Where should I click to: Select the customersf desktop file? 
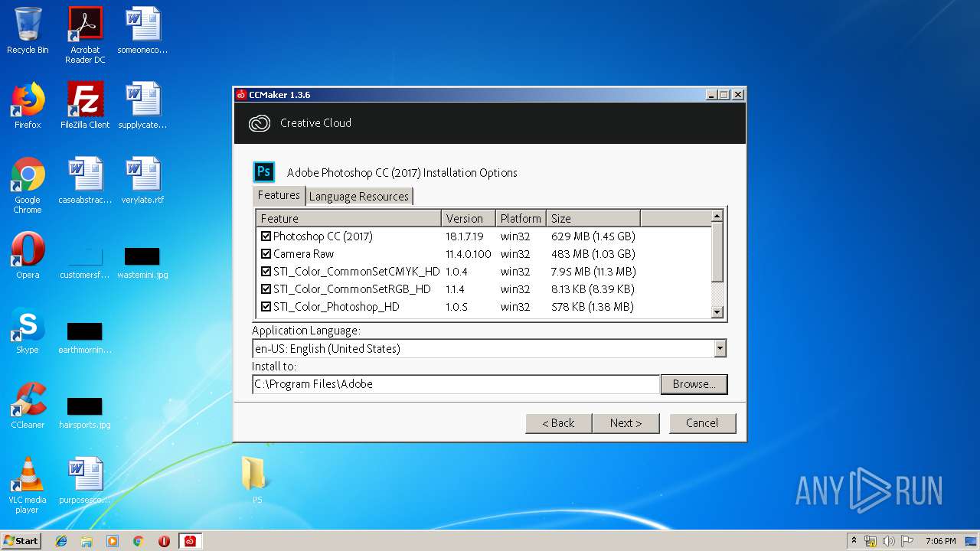click(85, 261)
